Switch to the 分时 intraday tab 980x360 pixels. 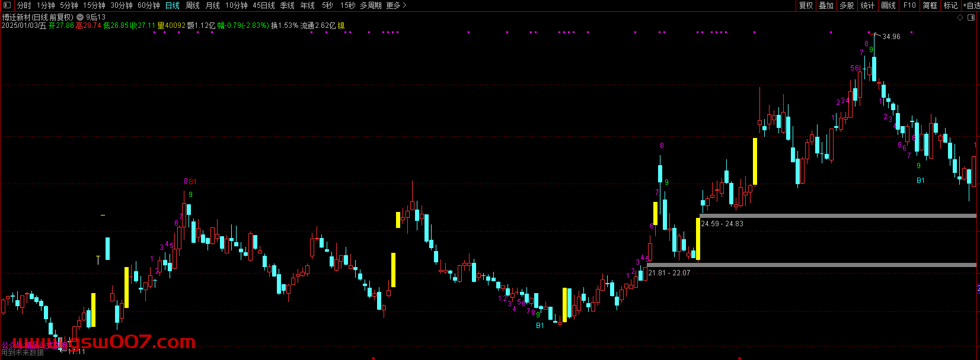[x=24, y=5]
